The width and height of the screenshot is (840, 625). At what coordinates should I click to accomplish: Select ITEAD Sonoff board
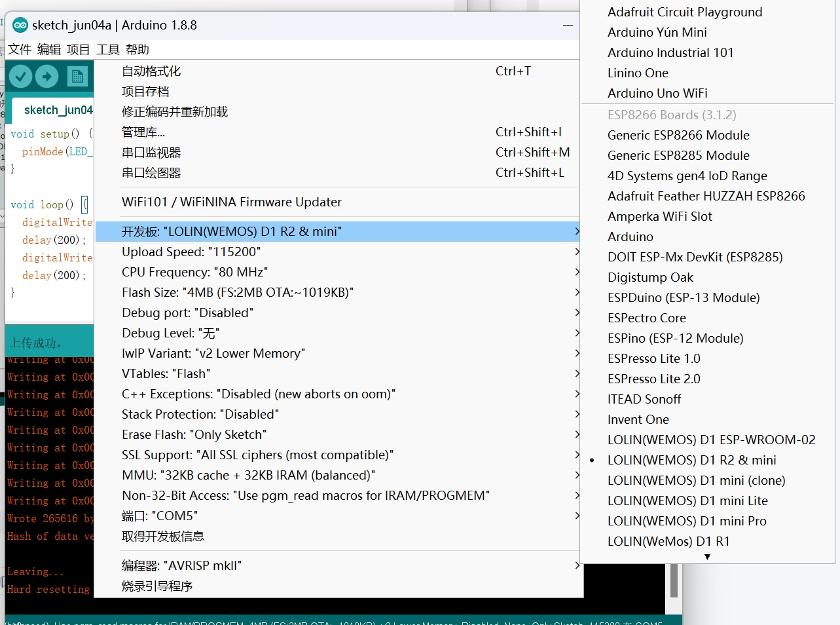(707, 400)
